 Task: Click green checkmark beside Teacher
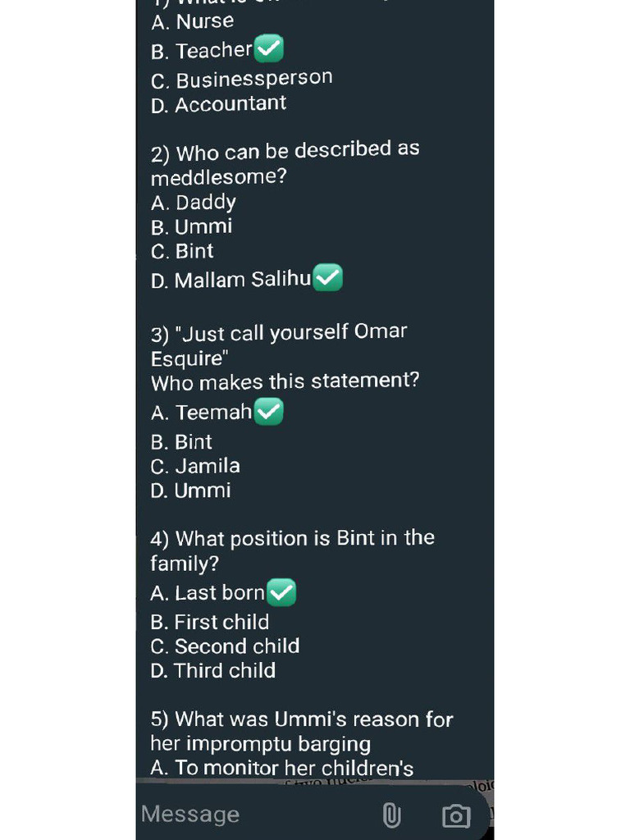coord(269,50)
